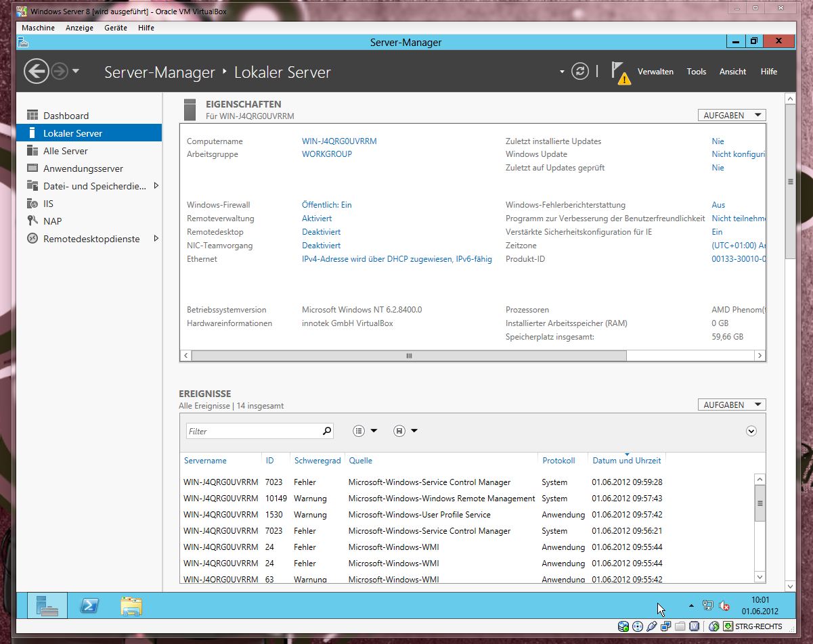Select Dashboard in the sidebar
Image resolution: width=813 pixels, height=644 pixels.
tap(89, 116)
